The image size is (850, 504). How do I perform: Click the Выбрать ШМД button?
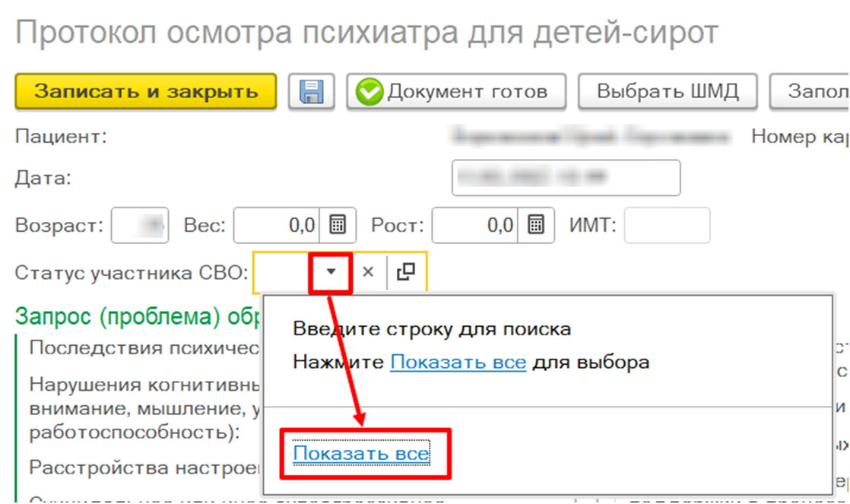(667, 92)
